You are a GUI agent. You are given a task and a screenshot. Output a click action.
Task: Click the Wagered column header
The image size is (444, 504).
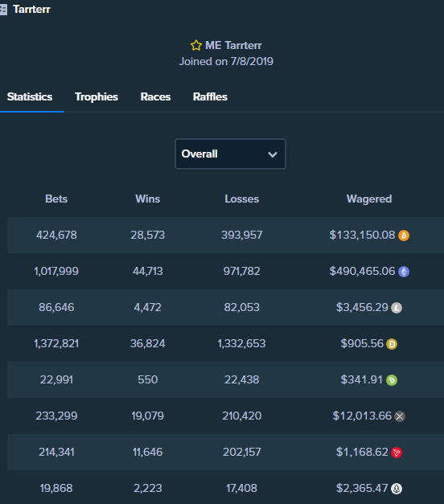[x=369, y=199]
